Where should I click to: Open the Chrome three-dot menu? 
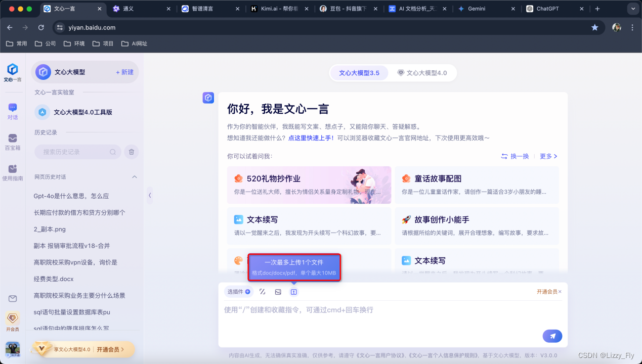pyautogui.click(x=632, y=27)
